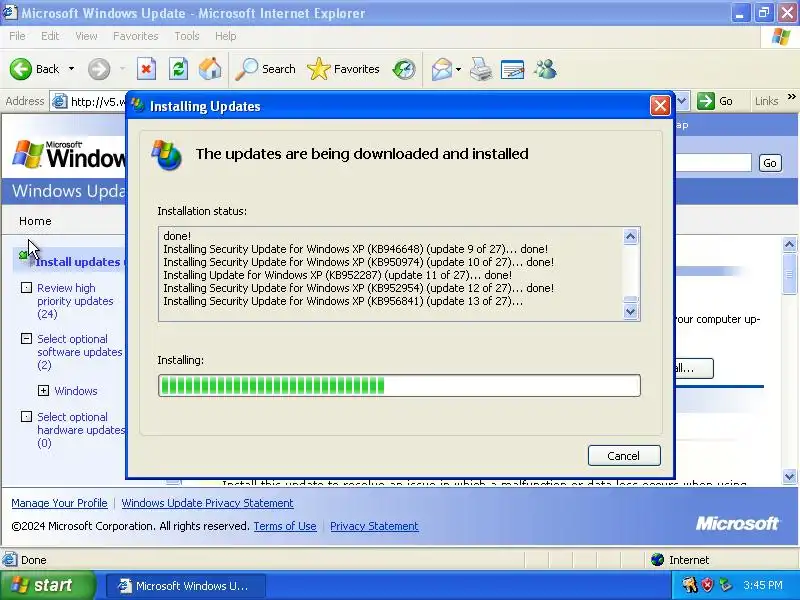Viewport: 800px width, 600px height.
Task: Click the Mail envelope icon
Action: (442, 69)
